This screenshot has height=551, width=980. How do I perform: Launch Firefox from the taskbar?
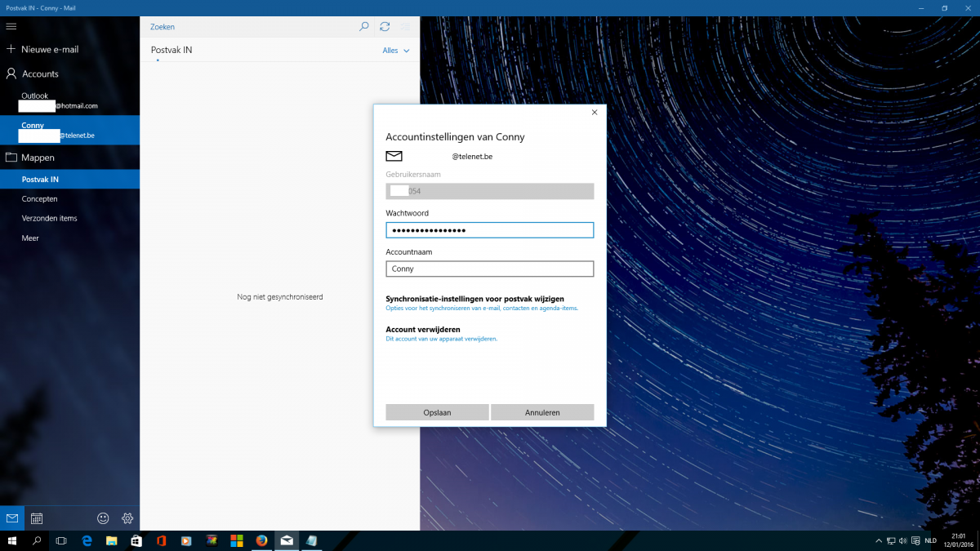(x=261, y=540)
